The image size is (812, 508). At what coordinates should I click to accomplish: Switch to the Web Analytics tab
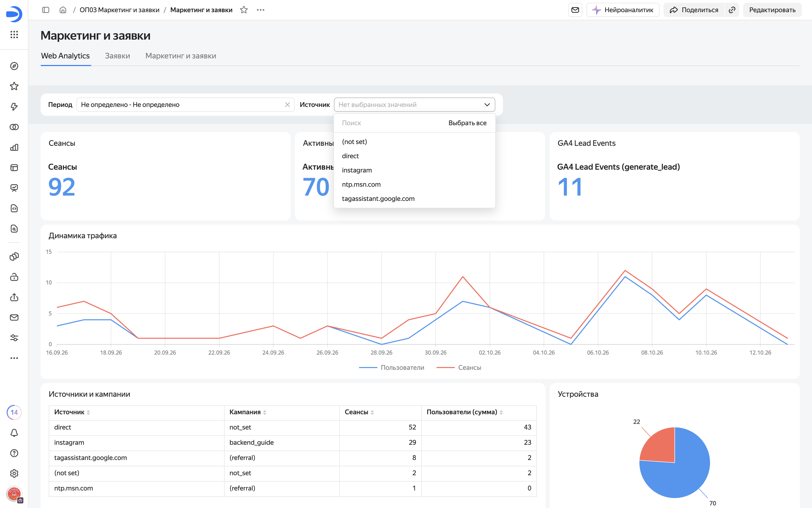coord(65,56)
